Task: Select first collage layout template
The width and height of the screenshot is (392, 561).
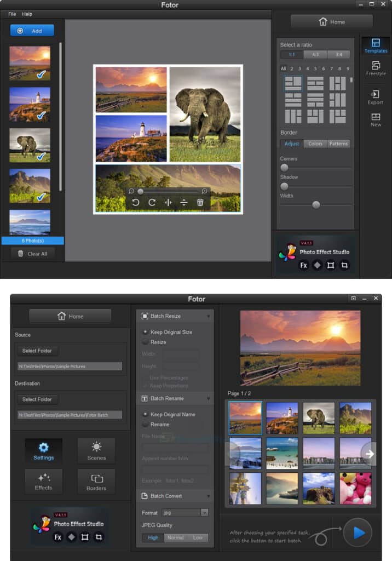Action: 293,83
